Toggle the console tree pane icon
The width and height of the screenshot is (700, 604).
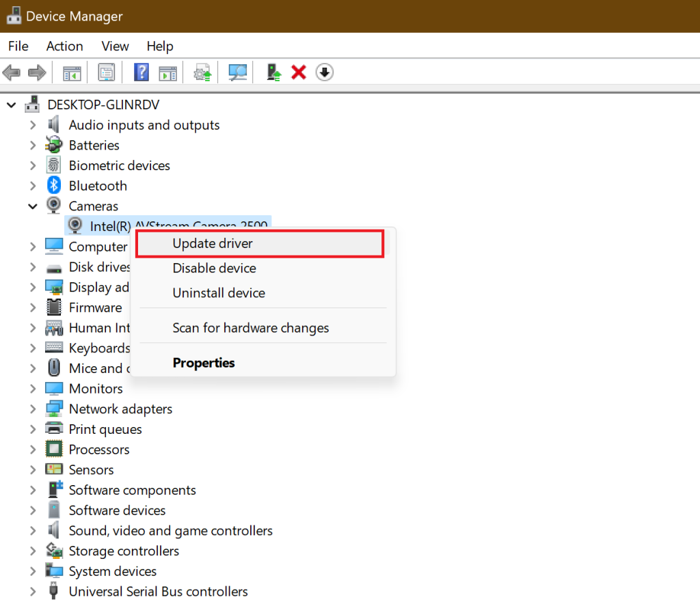72,72
